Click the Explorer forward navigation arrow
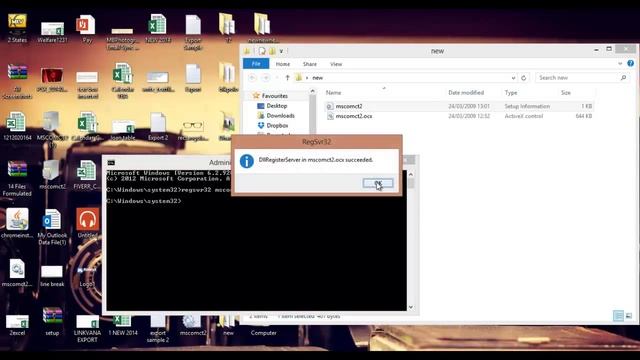Screen dimensions: 640x360 (x=266, y=78)
